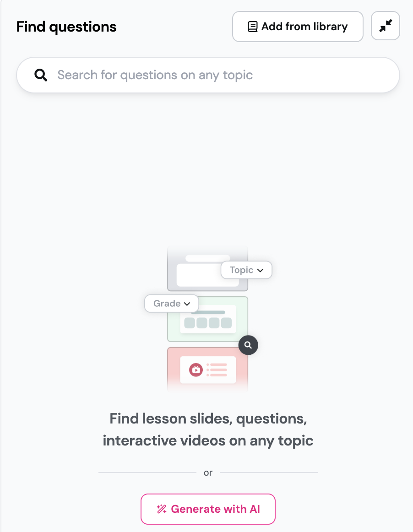Click the Find questions heading
Screen dimensions: 413x532
(x=66, y=27)
